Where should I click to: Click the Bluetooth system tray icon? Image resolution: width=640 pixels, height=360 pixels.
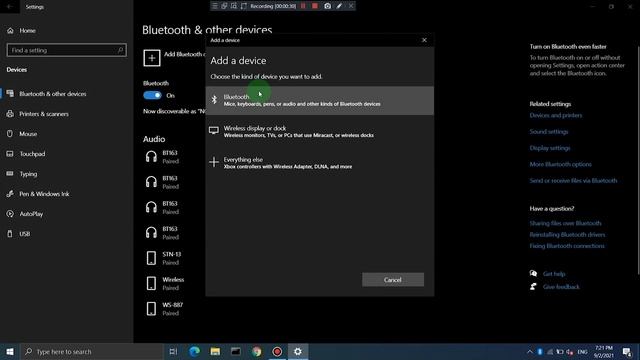pos(540,351)
